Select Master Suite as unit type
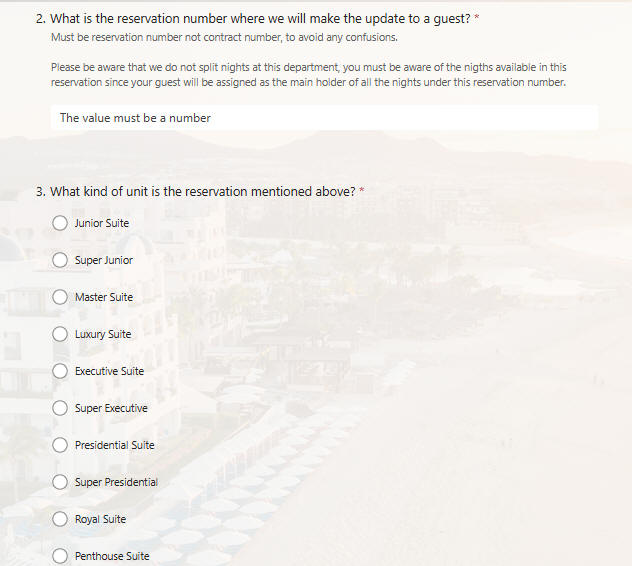The width and height of the screenshot is (632, 566). (60, 297)
